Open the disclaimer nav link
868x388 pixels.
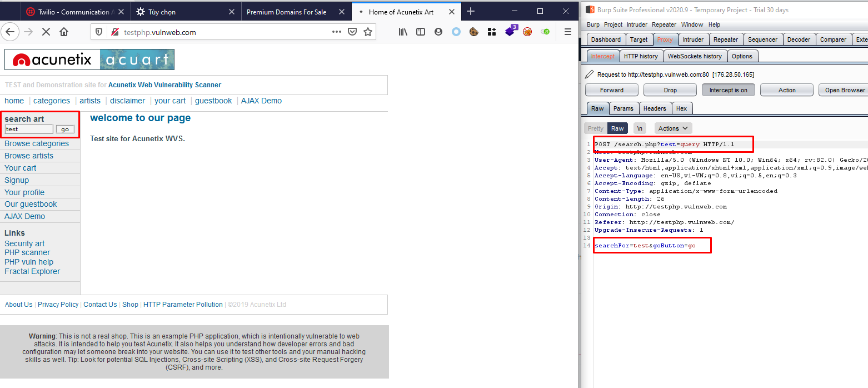click(127, 101)
